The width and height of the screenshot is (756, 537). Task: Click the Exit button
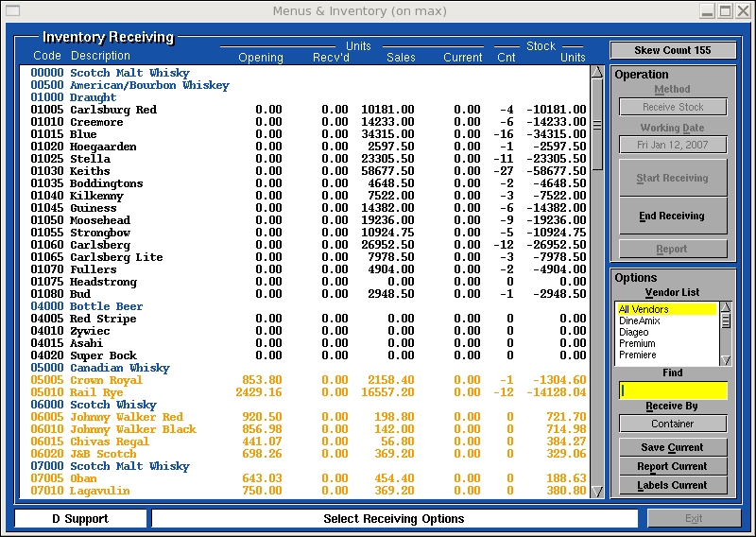(694, 519)
